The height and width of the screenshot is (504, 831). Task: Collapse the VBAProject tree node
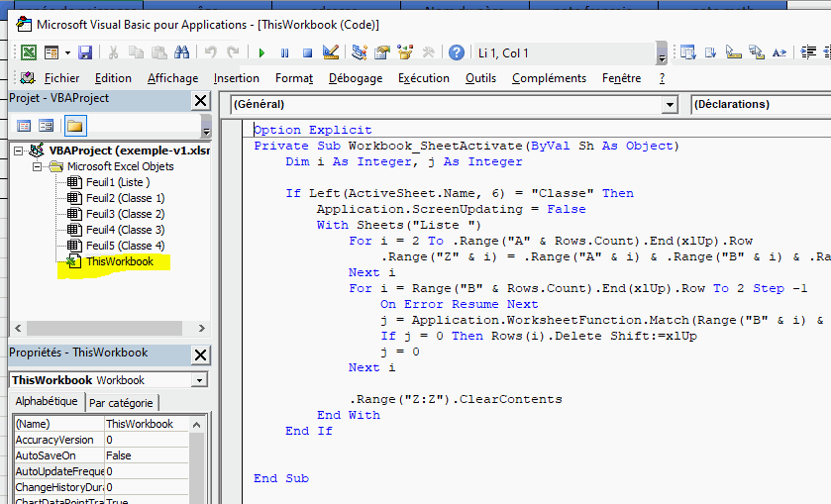pyautogui.click(x=19, y=151)
